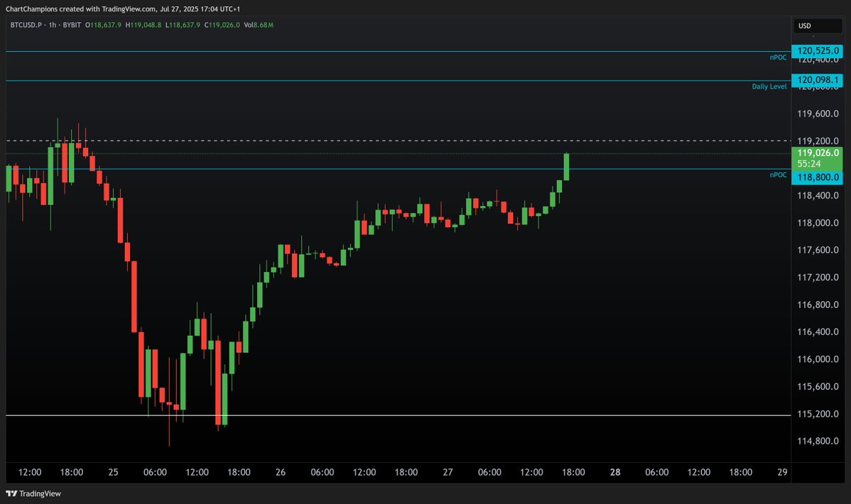Click the 119,200.0 price axis tick
The image size is (851, 504).
pos(818,141)
